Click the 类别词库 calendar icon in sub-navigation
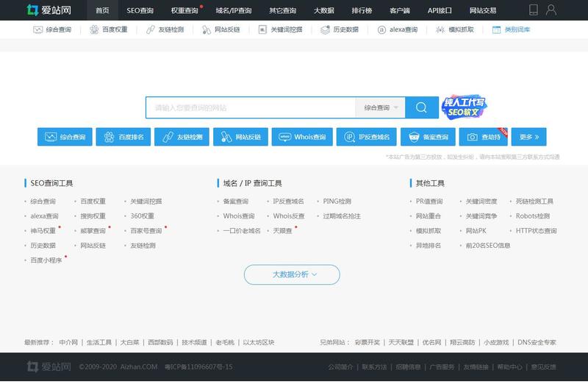The image size is (588, 387). point(496,29)
